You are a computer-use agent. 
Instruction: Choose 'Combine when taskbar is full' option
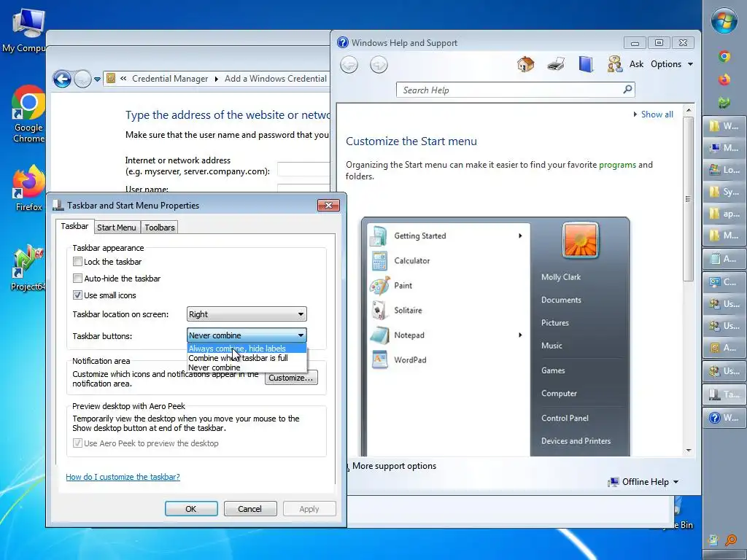coord(247,358)
